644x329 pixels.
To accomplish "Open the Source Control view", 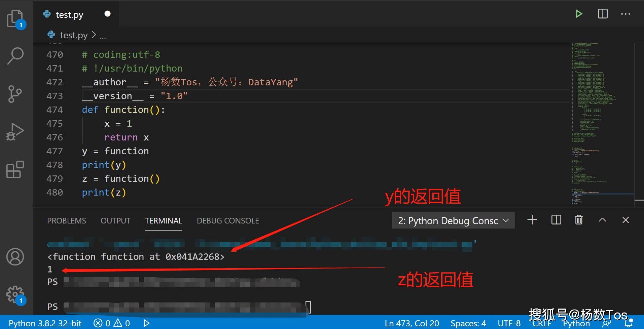I will (15, 94).
